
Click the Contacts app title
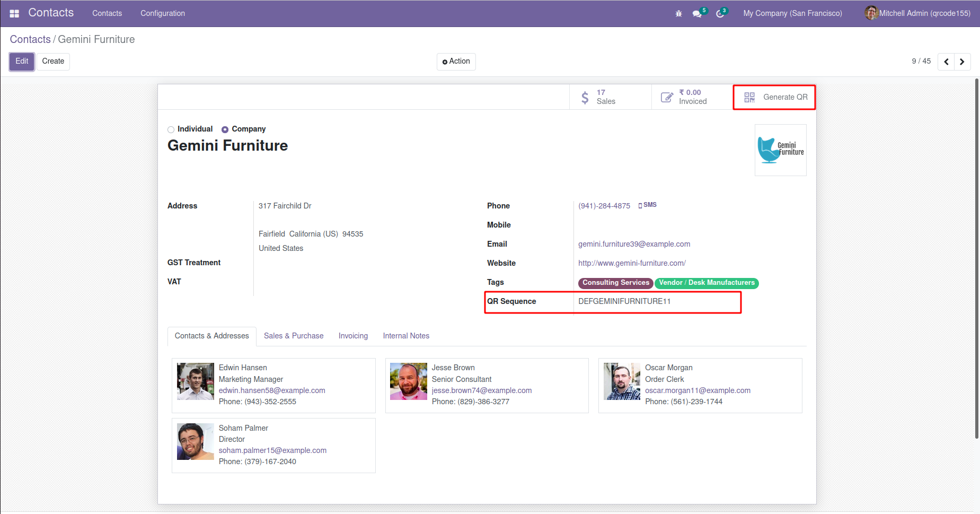51,13
